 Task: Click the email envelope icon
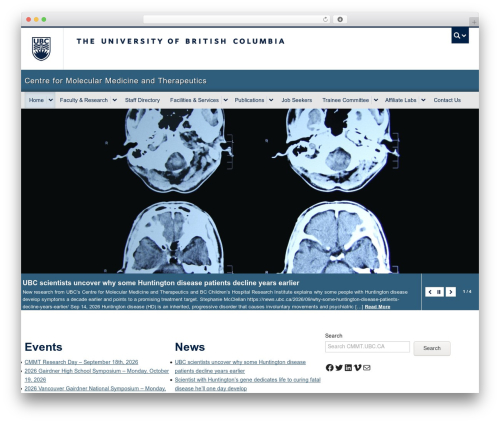367,367
